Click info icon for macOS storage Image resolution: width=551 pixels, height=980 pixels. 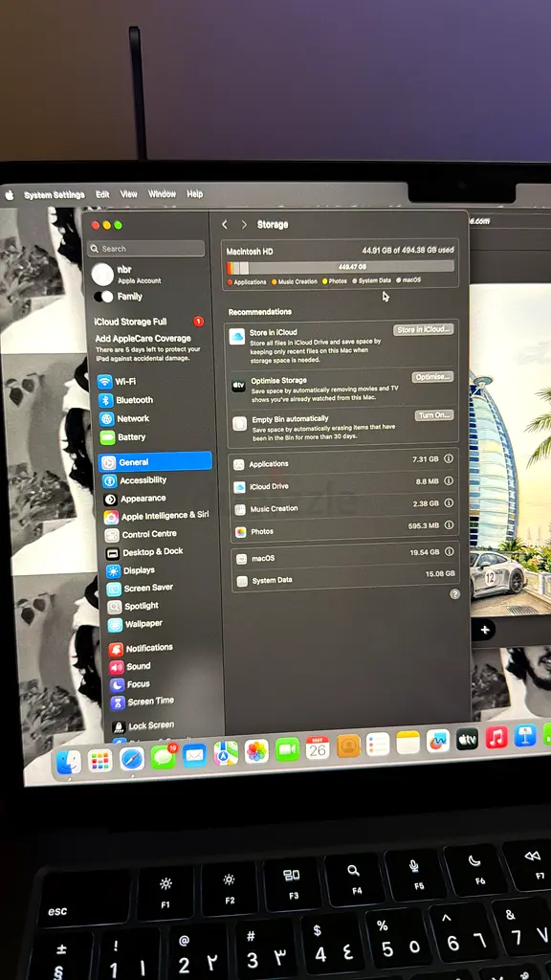click(x=449, y=552)
